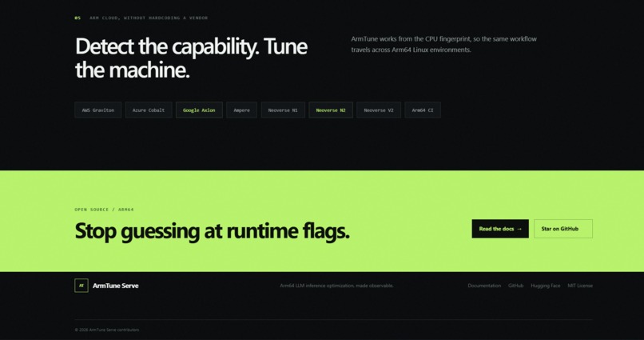This screenshot has height=340, width=644.
Task: Open the Hugging Face footer link
Action: tap(546, 286)
